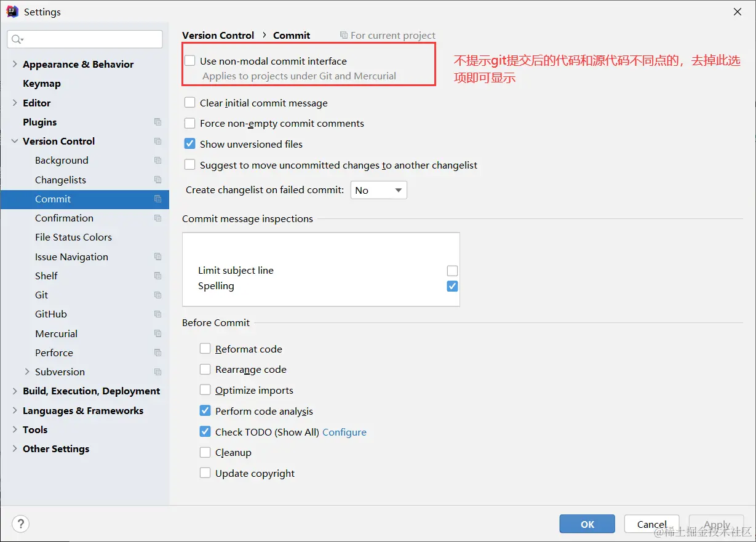The image size is (756, 542).
Task: Disable the Spelling inspection checkbox
Action: pyautogui.click(x=452, y=286)
